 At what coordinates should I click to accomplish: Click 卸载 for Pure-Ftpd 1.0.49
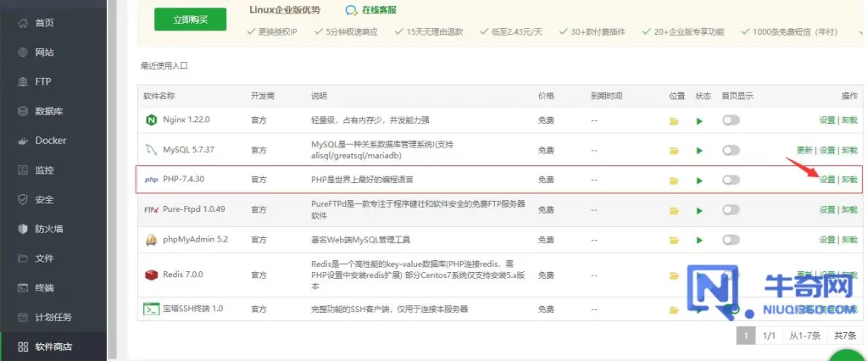click(849, 209)
